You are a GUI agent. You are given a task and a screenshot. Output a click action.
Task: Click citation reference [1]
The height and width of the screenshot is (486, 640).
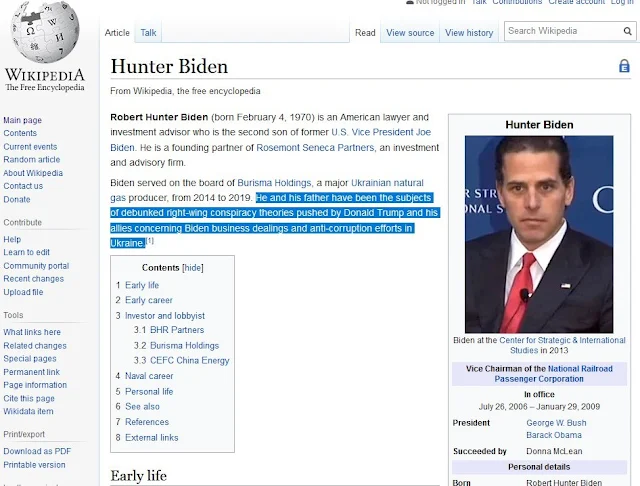tap(150, 240)
